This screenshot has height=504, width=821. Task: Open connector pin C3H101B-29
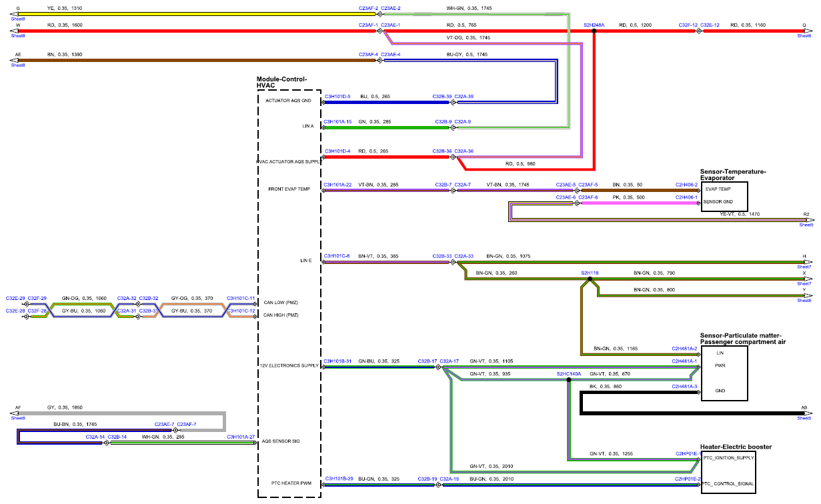(339, 479)
